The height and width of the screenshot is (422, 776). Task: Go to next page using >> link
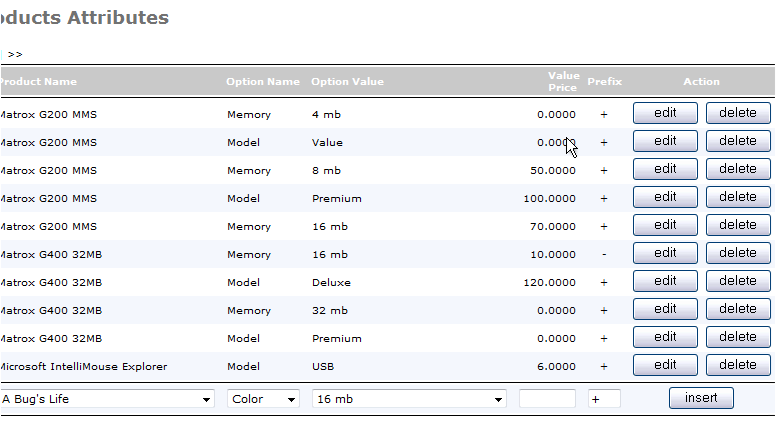pyautogui.click(x=15, y=54)
